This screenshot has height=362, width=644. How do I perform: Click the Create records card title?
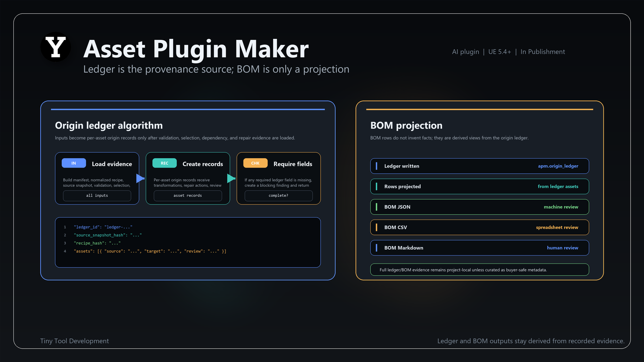point(203,164)
